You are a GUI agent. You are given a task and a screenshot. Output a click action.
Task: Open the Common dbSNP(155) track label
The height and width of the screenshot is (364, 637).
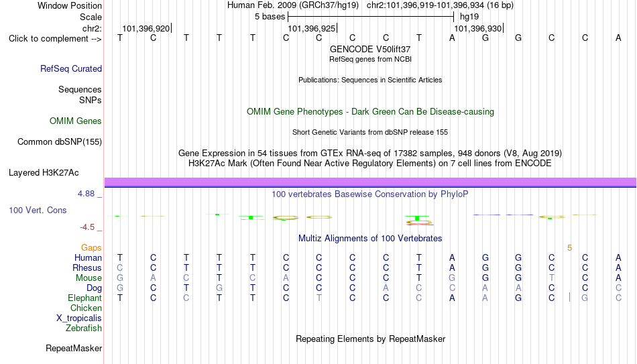(60, 142)
